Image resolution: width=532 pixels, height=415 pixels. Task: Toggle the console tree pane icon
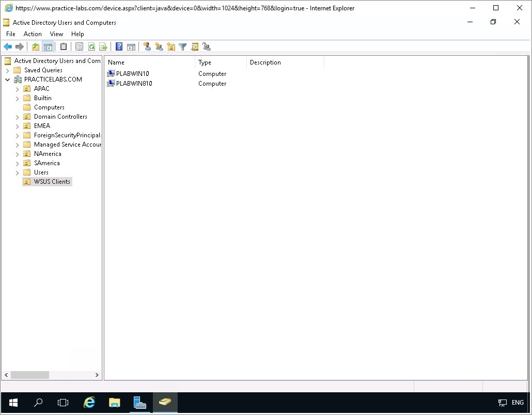pyautogui.click(x=48, y=47)
